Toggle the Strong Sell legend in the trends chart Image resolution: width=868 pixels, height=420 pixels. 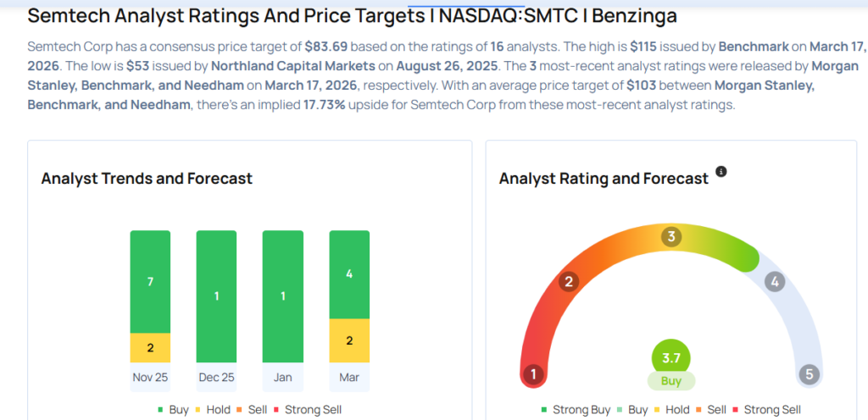click(309, 410)
